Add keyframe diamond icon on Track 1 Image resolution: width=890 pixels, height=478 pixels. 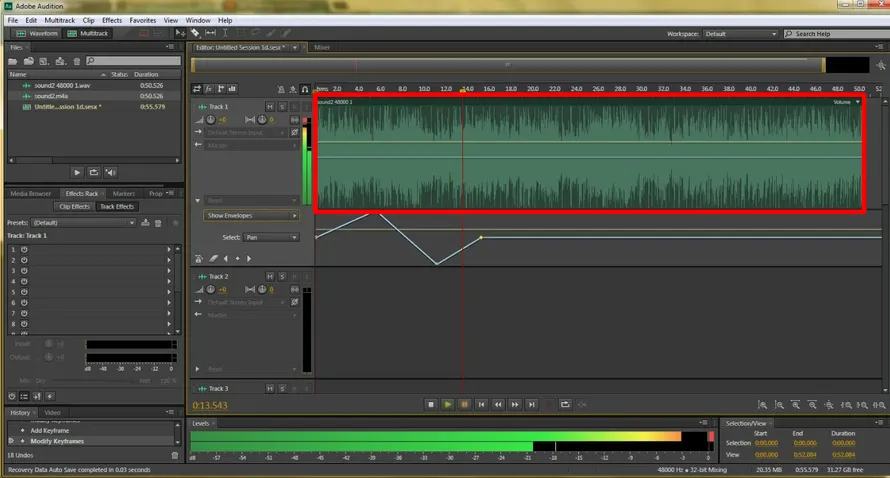(237, 259)
